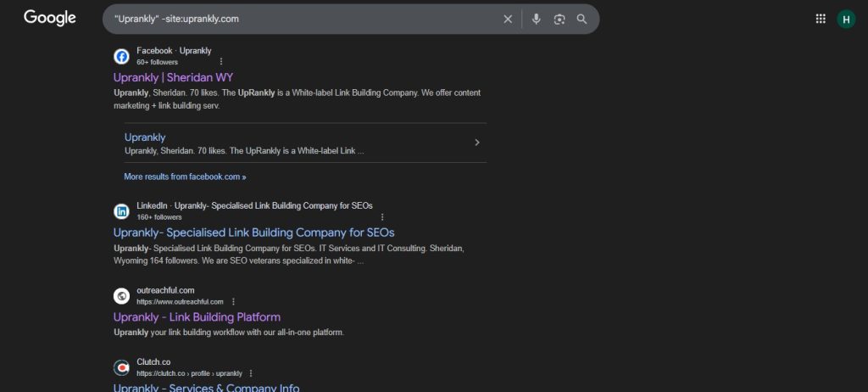Open three-dot menu for Clutch.co result
Screen dimensions: 868x392
[251, 373]
